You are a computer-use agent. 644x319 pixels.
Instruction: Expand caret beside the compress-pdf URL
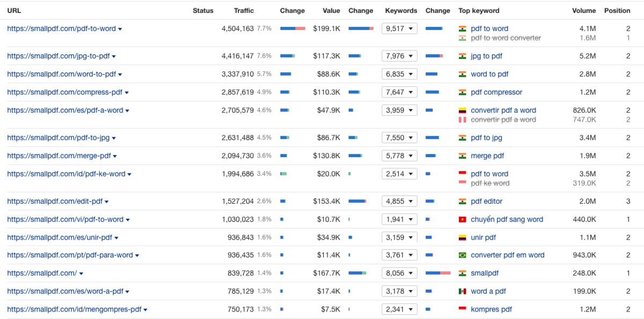coord(127,93)
